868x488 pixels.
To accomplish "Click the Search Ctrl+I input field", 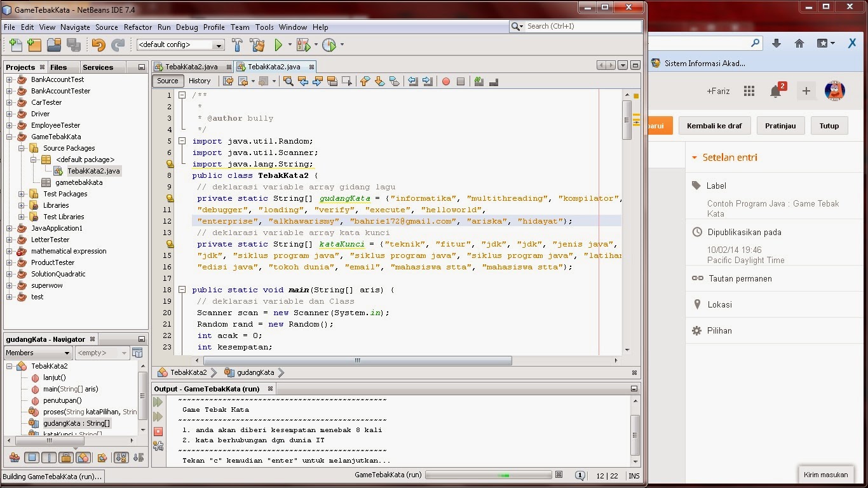I will tap(575, 27).
